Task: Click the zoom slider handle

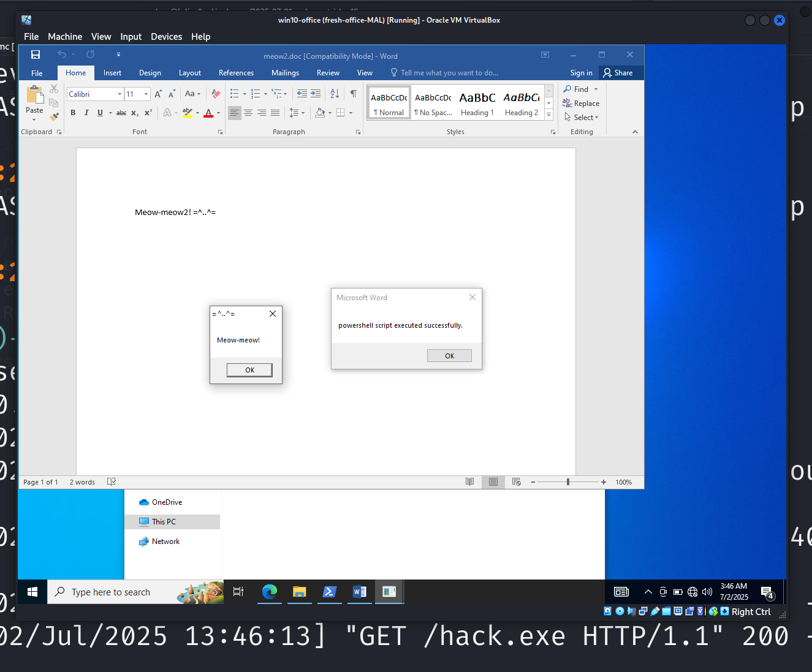Action: tap(568, 482)
